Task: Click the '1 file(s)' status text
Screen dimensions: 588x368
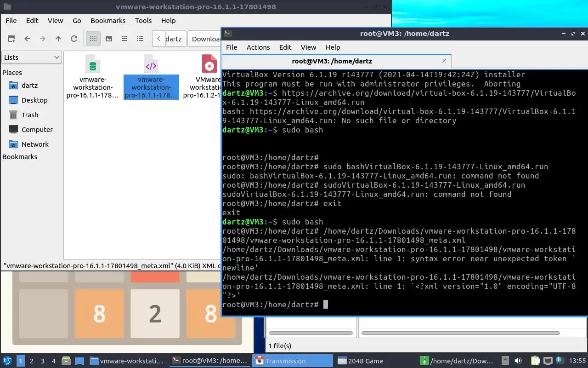Action: click(x=280, y=346)
